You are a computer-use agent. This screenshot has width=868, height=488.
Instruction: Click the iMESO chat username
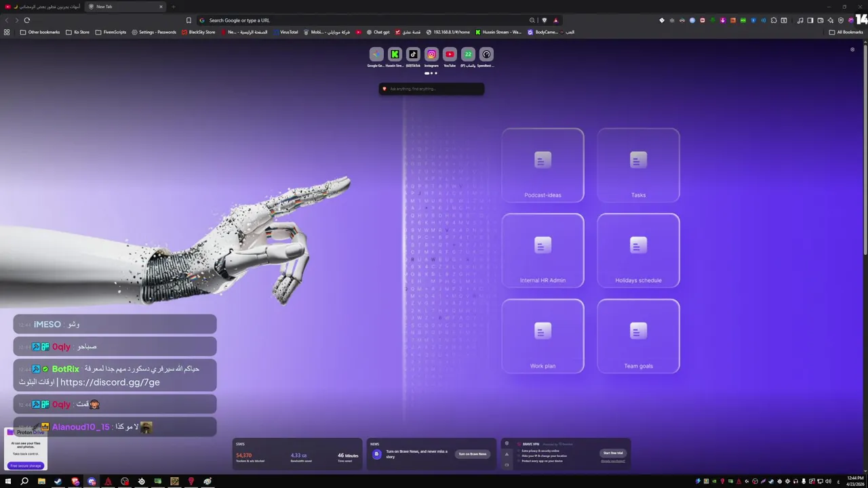pyautogui.click(x=47, y=325)
